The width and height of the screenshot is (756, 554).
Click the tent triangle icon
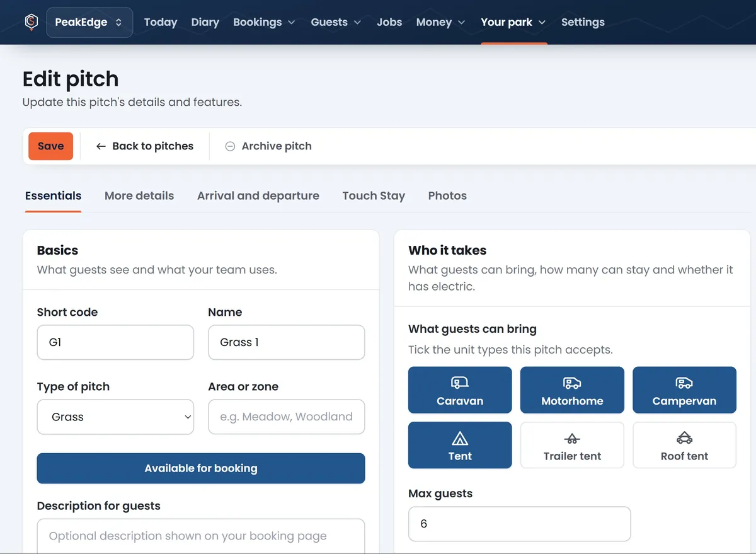[x=460, y=438]
